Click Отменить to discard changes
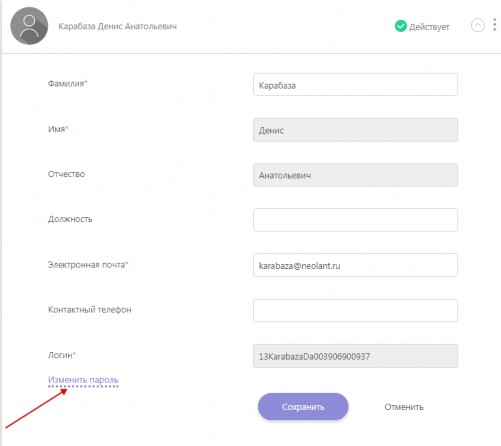The height and width of the screenshot is (446, 501). pyautogui.click(x=404, y=407)
